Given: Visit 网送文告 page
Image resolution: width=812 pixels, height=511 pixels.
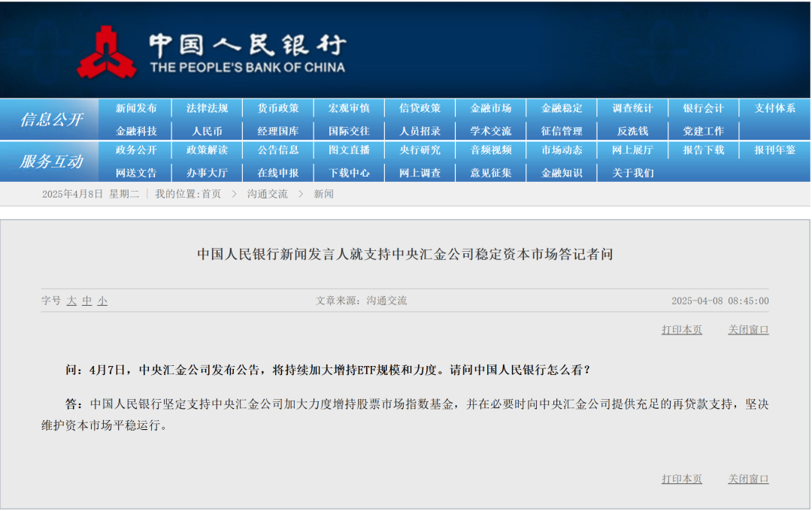Looking at the screenshot, I should (136, 173).
